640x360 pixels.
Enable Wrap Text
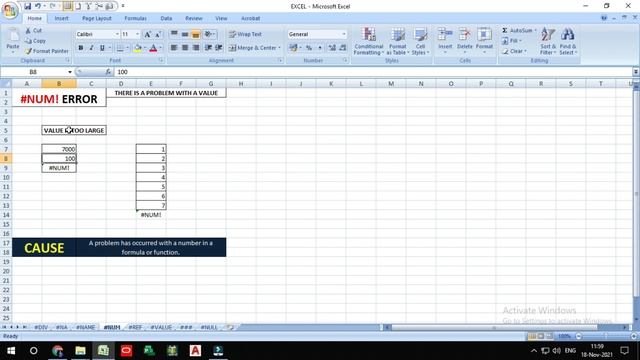245,34
